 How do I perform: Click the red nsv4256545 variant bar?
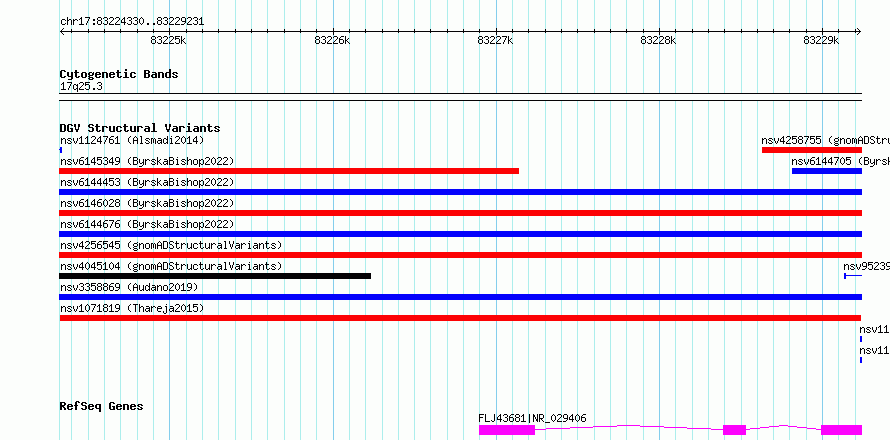pyautogui.click(x=461, y=255)
